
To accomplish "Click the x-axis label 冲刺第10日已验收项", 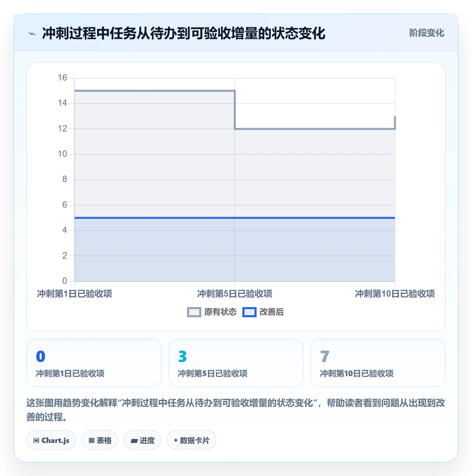I will [x=395, y=294].
